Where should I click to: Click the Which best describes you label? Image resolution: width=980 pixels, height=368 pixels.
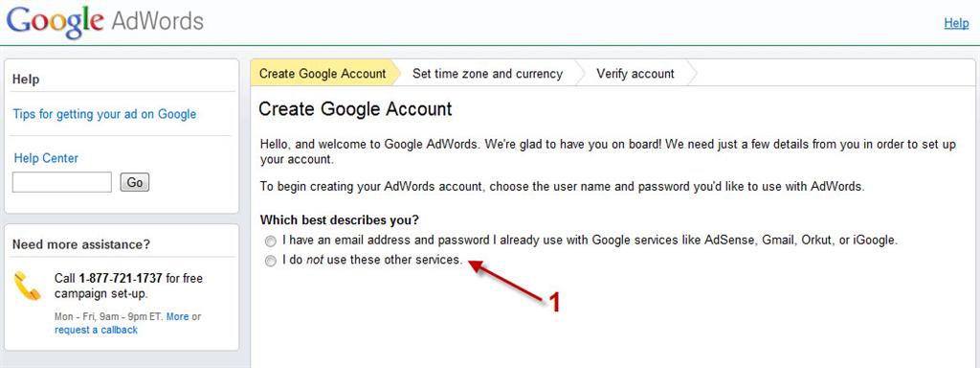[340, 220]
